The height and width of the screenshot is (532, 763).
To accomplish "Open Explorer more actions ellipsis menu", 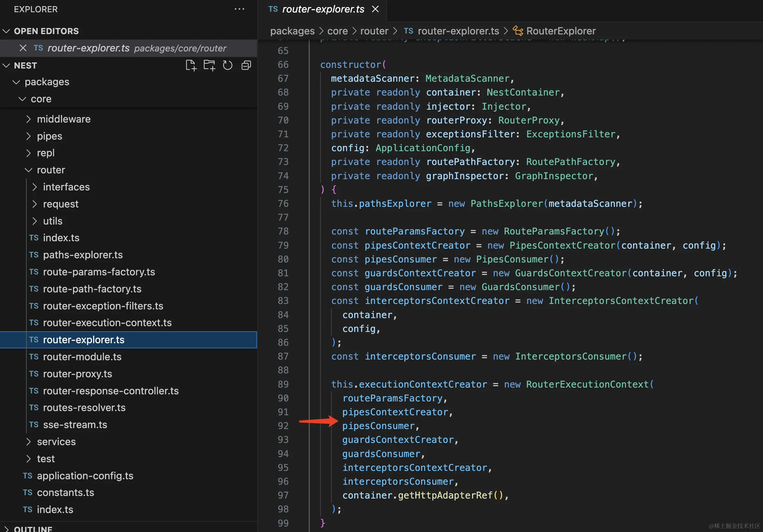I will tap(239, 9).
